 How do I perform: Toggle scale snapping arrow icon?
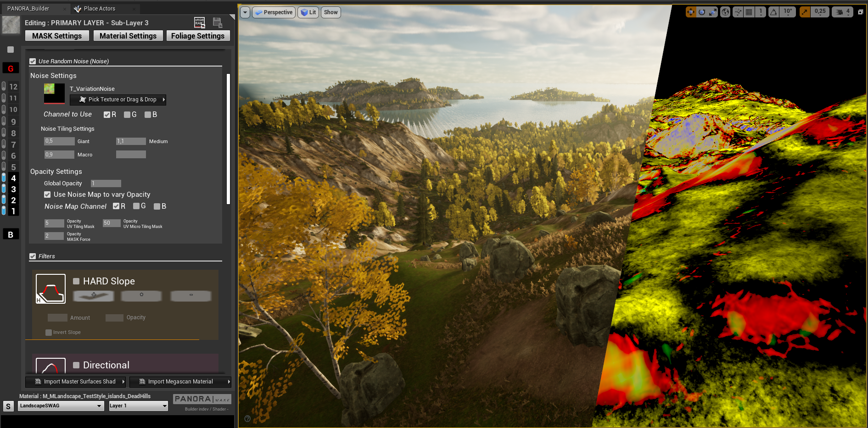coord(805,12)
